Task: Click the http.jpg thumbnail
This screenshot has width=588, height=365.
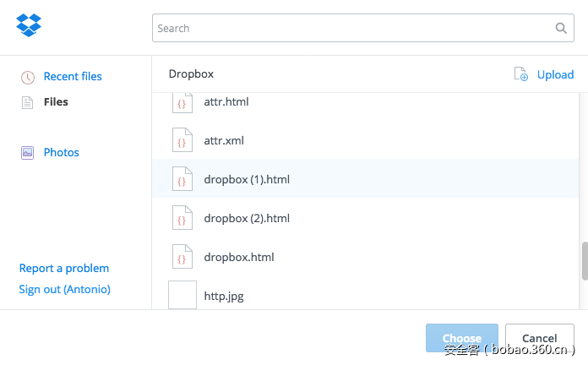Action: pyautogui.click(x=182, y=295)
